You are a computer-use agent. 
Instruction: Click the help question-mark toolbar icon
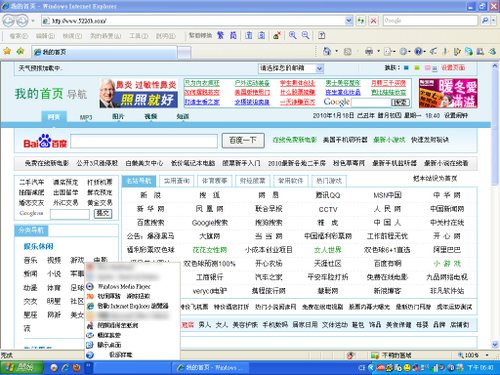coord(321,35)
